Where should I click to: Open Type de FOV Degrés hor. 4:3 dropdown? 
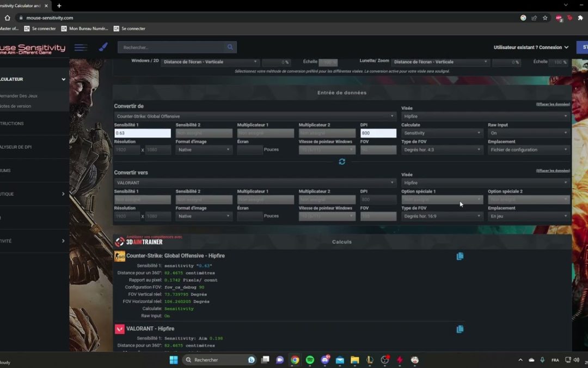442,149
